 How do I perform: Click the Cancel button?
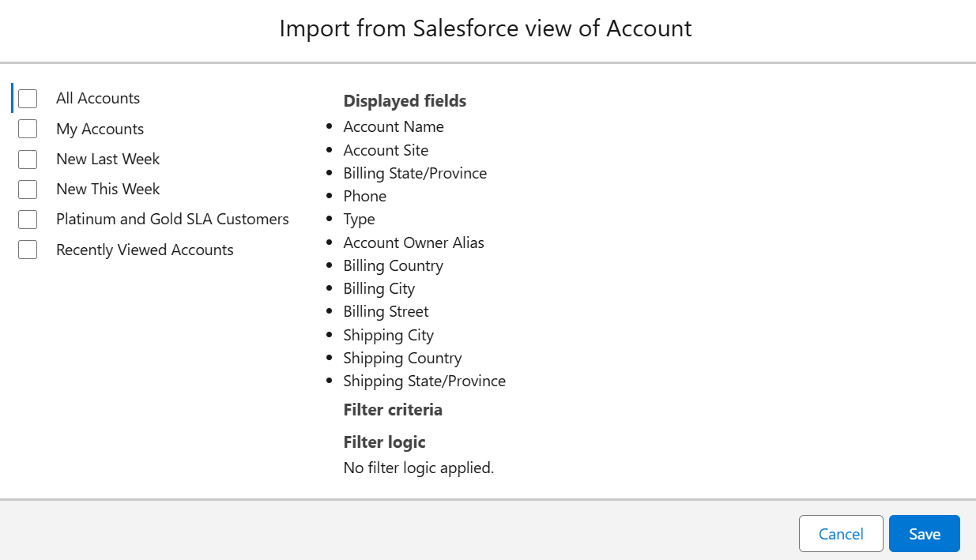coord(841,533)
